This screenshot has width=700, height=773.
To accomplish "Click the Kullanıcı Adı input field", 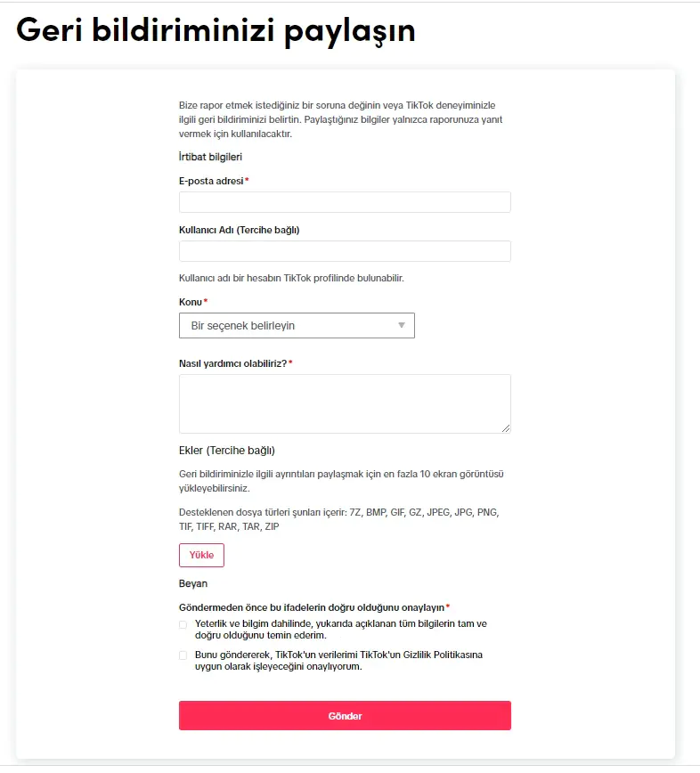I will (x=345, y=250).
